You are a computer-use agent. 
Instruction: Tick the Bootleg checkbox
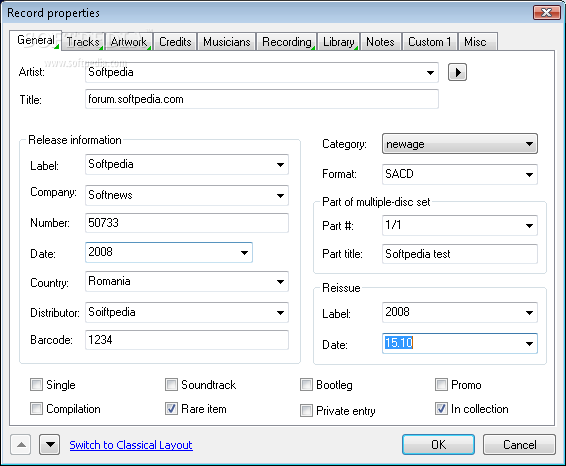click(306, 385)
